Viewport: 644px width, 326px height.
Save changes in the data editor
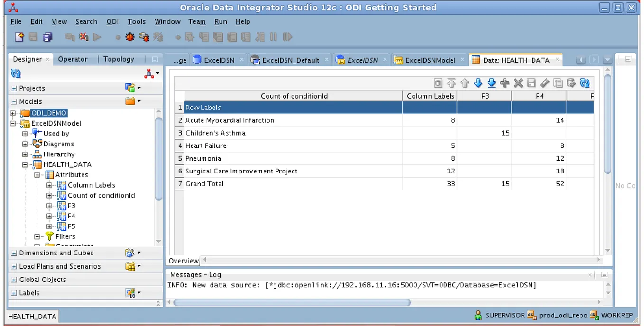531,83
